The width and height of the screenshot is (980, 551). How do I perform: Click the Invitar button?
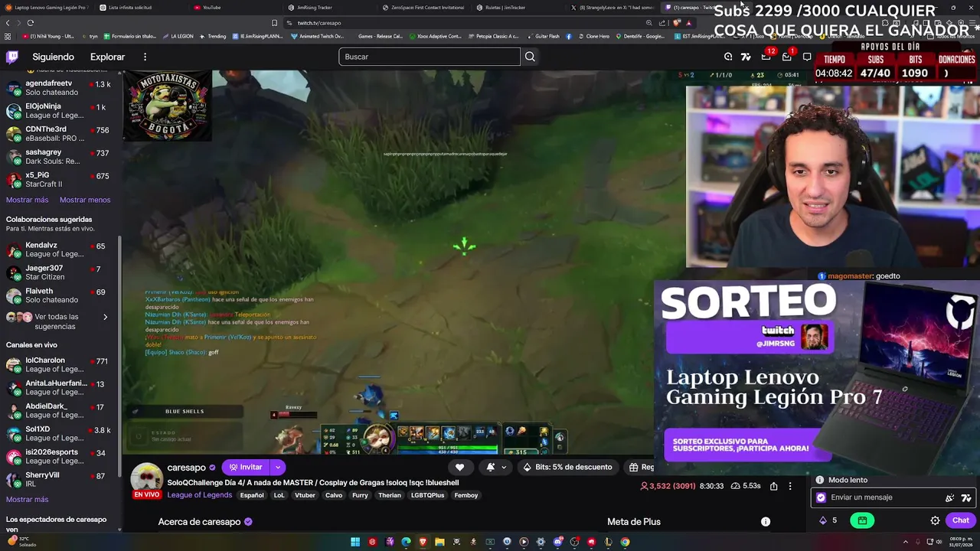[x=246, y=467]
